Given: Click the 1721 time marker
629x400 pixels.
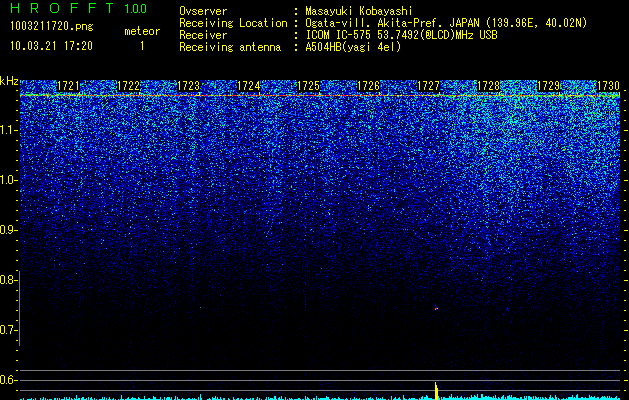Looking at the screenshot, I should pyautogui.click(x=68, y=86).
